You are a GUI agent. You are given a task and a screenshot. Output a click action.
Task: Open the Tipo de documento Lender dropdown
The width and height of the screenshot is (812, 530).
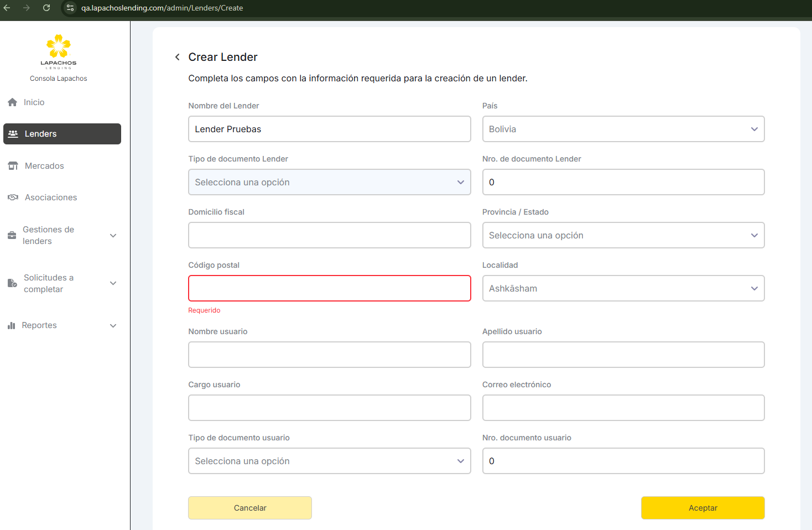[329, 182]
